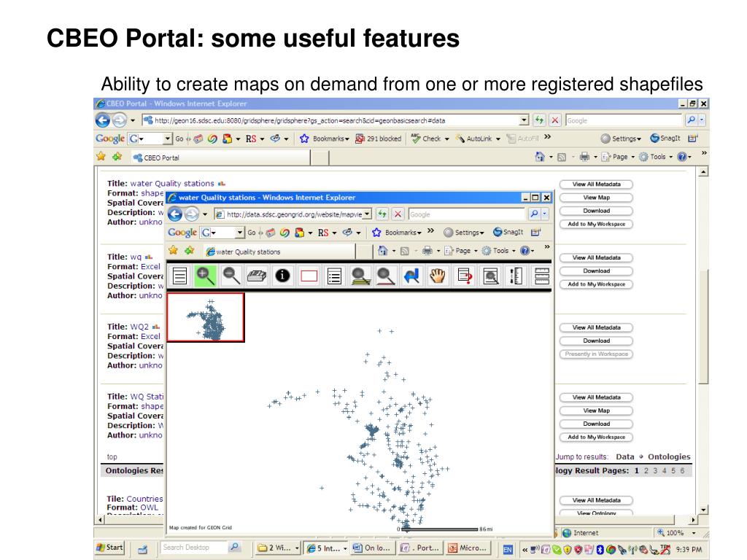Screen dimensions: 747x560
Task: Click Google search field in water Quality stations window
Action: 466,214
